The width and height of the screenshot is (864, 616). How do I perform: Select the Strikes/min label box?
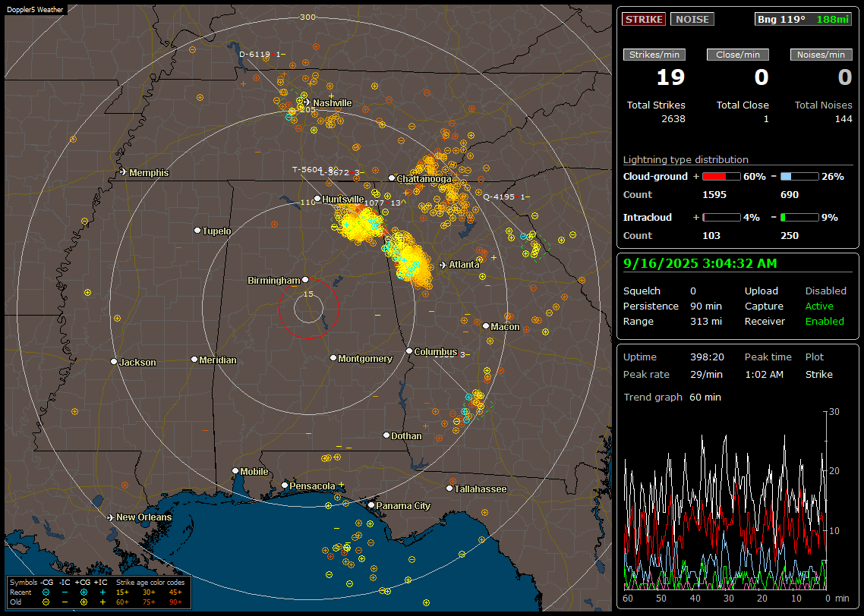pyautogui.click(x=654, y=55)
